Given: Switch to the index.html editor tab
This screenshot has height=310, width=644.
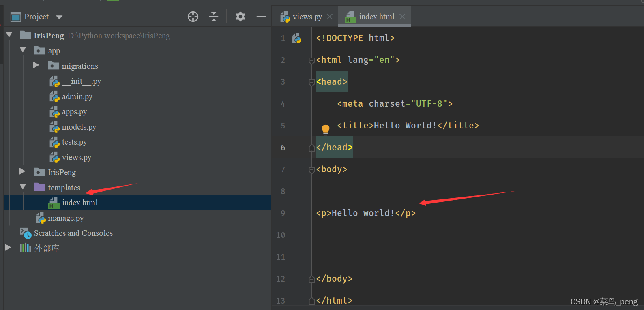Looking at the screenshot, I should 376,17.
